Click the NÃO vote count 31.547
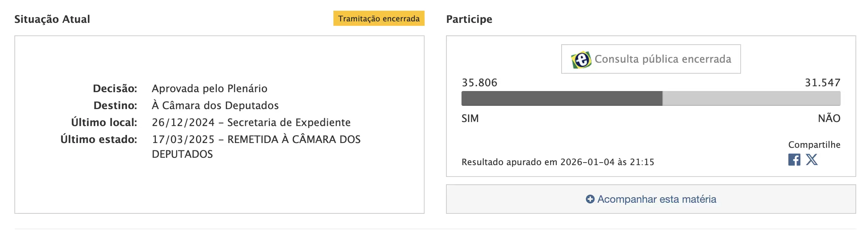 (822, 83)
